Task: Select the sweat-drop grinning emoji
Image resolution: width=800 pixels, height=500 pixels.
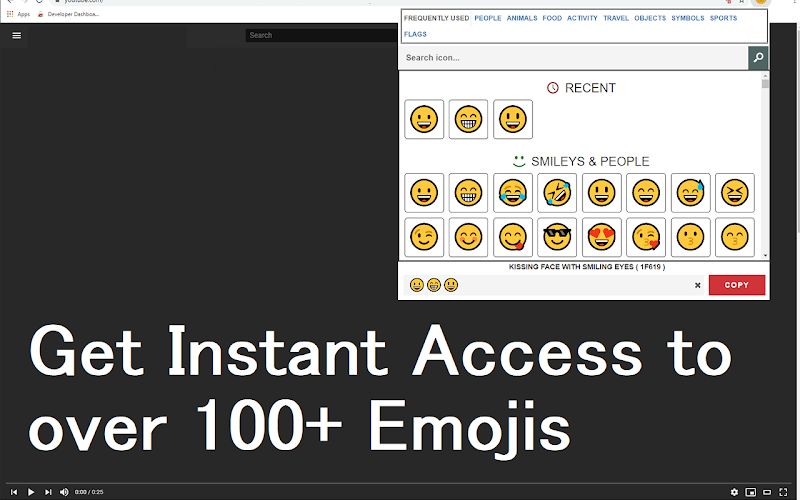Action: click(690, 193)
